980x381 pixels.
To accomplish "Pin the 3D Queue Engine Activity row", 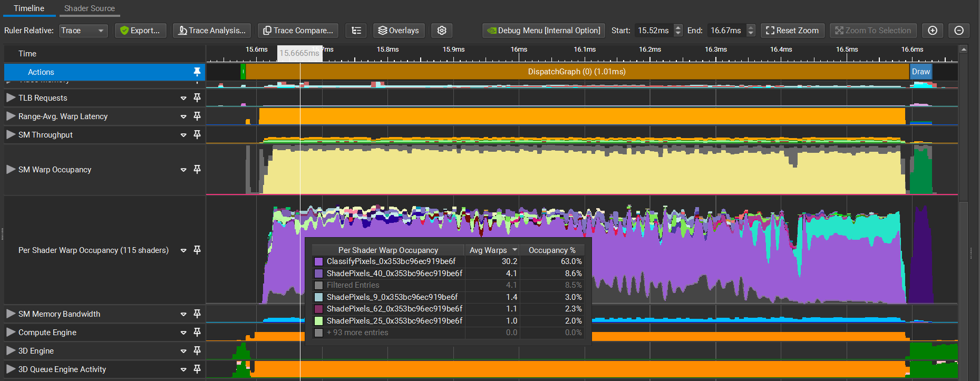I will pyautogui.click(x=197, y=369).
